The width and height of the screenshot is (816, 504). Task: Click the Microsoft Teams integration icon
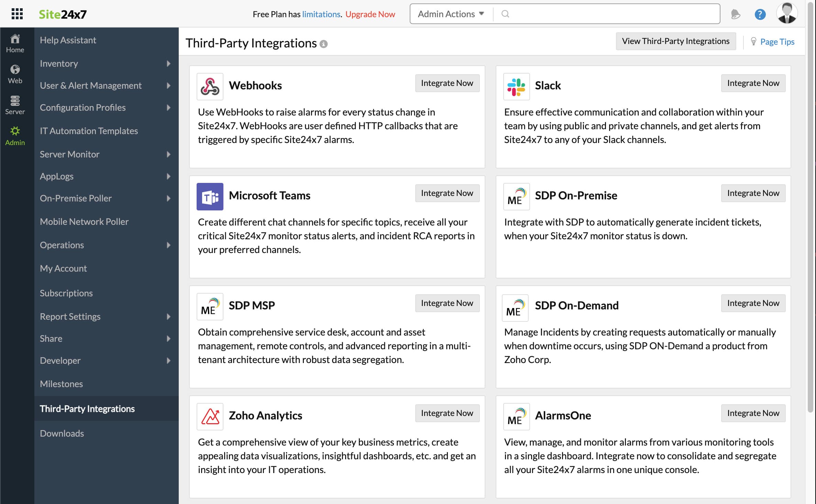pos(210,196)
